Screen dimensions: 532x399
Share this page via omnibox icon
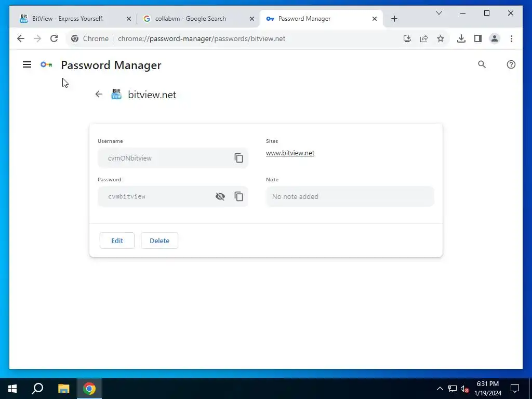click(x=424, y=38)
